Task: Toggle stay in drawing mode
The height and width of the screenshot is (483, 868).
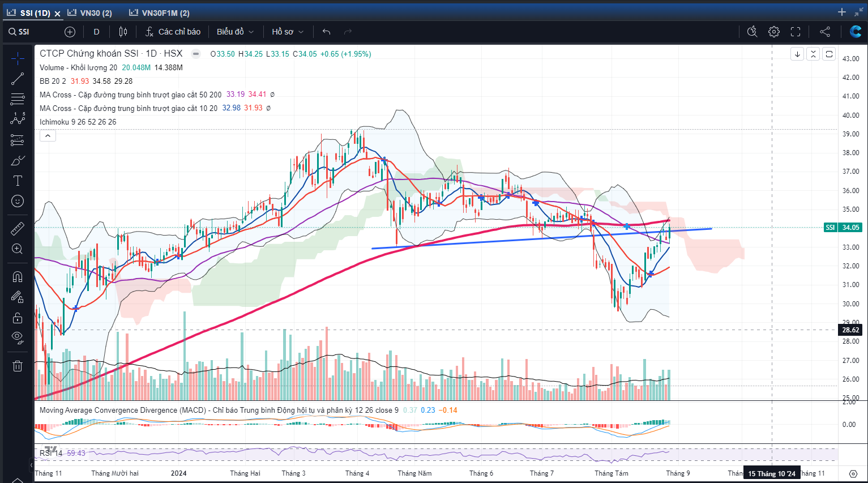Action: [18, 297]
